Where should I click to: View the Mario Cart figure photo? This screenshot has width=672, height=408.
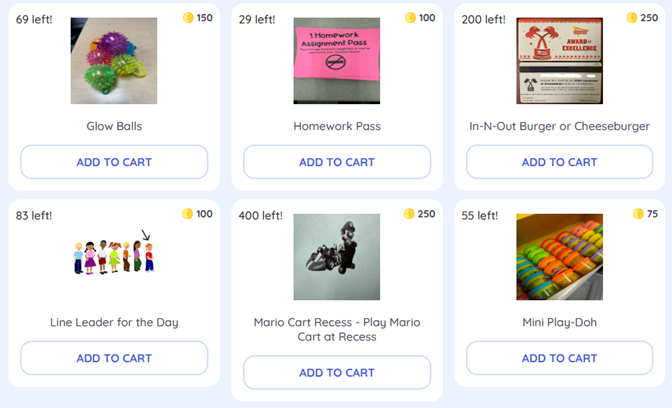coord(337,257)
